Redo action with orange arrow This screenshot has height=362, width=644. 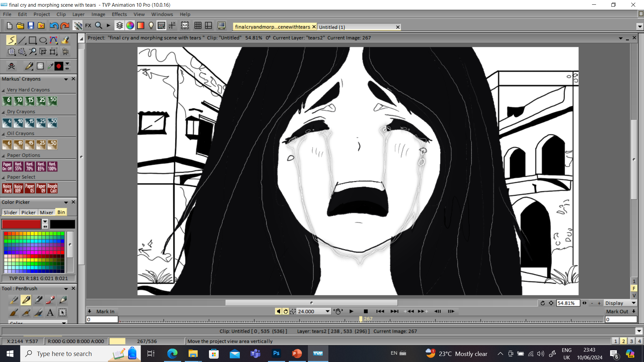pyautogui.click(x=65, y=26)
